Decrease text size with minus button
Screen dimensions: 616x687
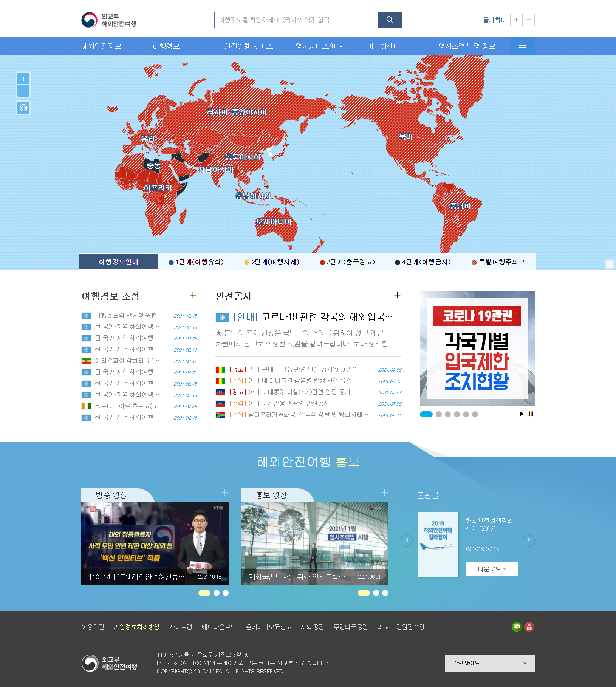tap(528, 20)
